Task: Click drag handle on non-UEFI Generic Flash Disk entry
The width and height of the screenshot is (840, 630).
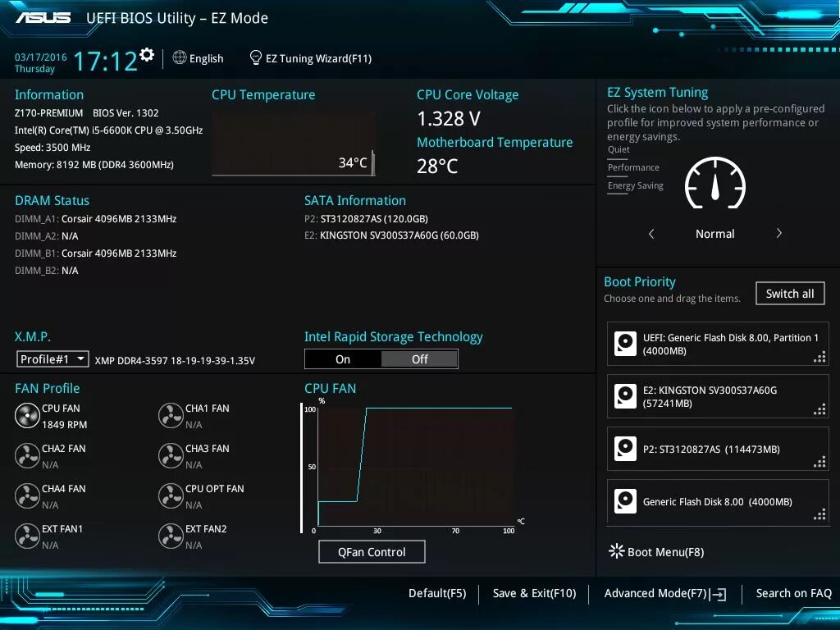Action: (819, 515)
